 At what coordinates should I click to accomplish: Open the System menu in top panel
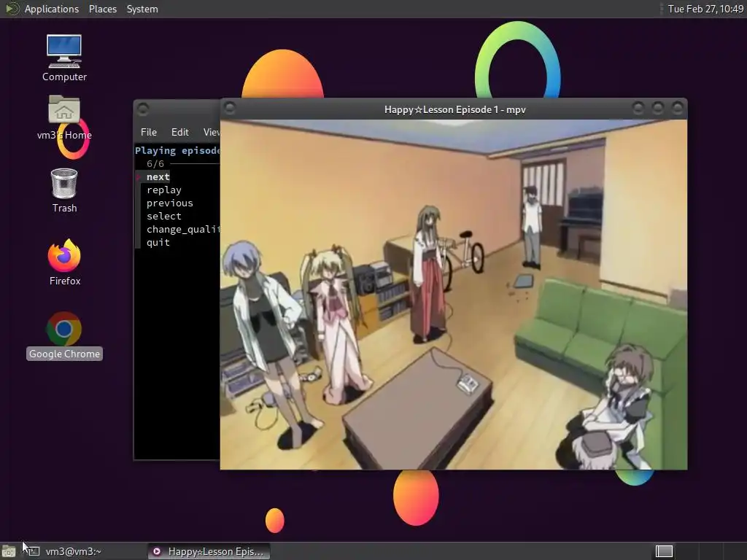pos(142,9)
